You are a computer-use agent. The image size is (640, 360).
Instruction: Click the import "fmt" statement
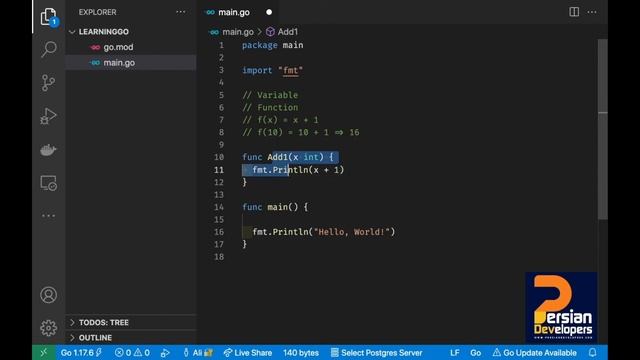click(x=273, y=70)
